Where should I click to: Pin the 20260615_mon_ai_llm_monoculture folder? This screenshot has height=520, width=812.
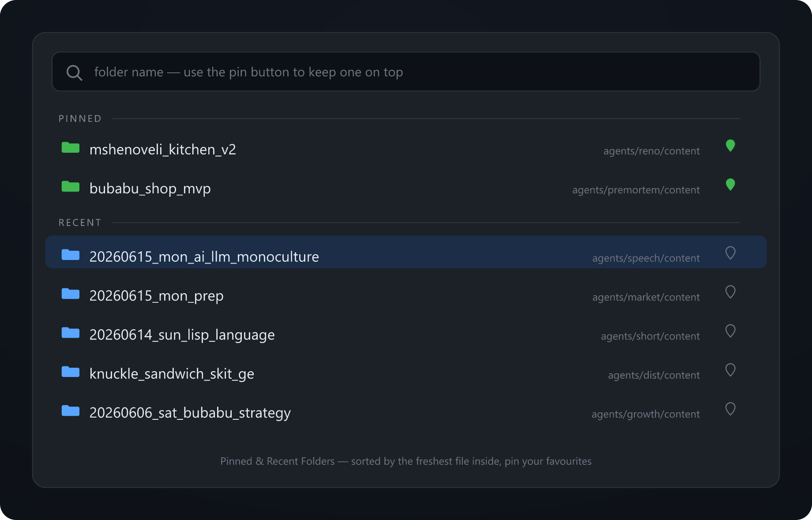(730, 253)
